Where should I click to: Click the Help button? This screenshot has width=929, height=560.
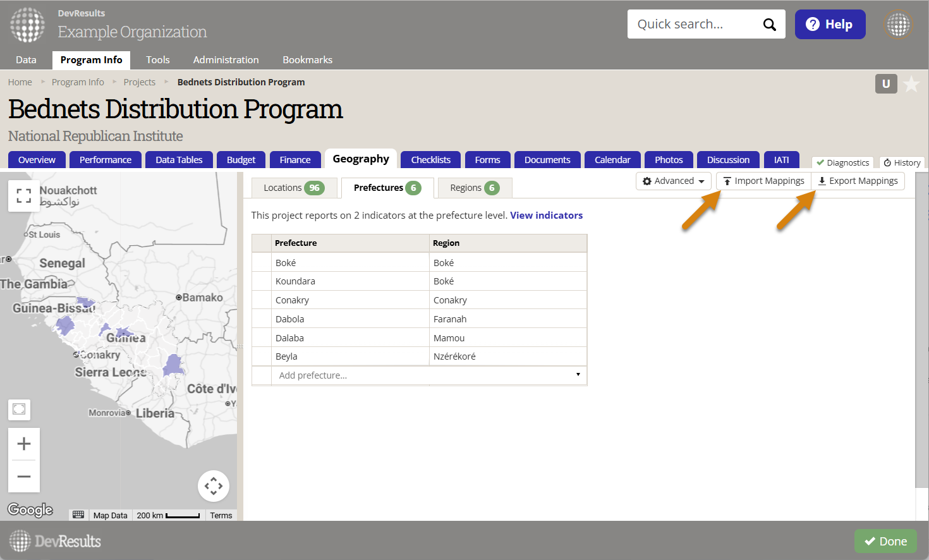click(x=830, y=25)
